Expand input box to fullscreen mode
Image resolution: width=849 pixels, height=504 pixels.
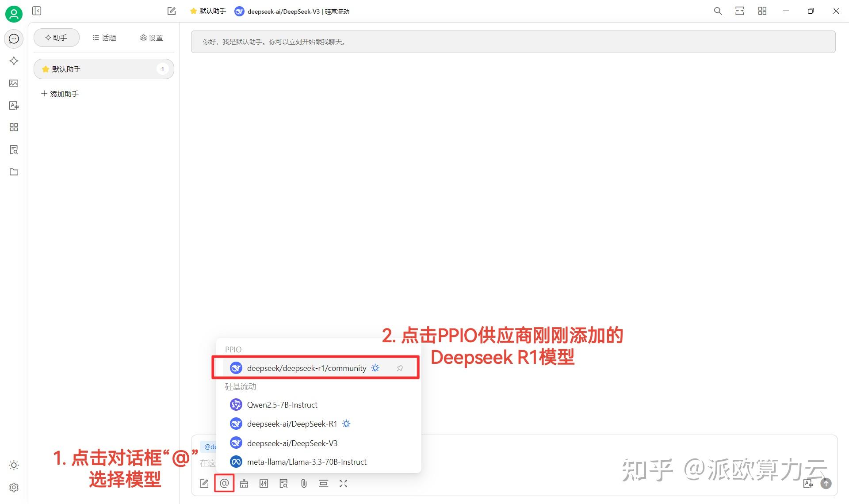(x=344, y=483)
